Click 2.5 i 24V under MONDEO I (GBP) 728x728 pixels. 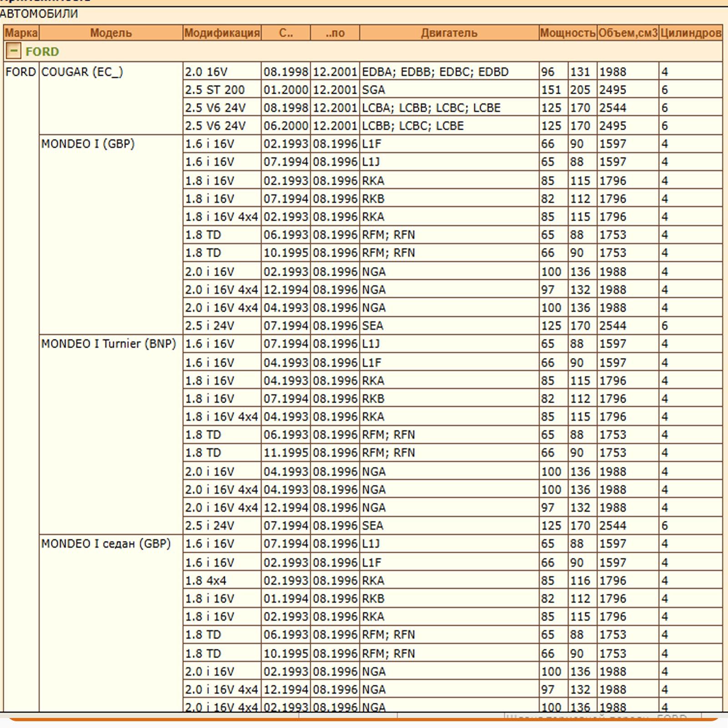[x=222, y=326]
